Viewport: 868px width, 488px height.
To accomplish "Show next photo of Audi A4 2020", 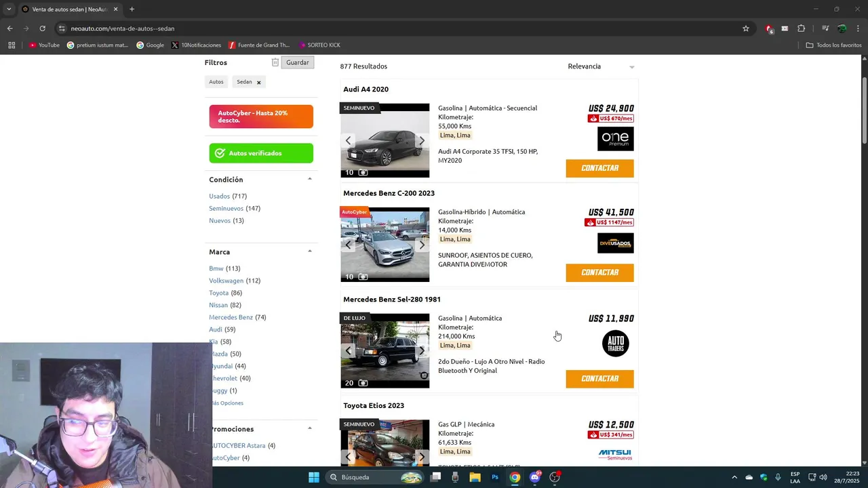I will (422, 140).
